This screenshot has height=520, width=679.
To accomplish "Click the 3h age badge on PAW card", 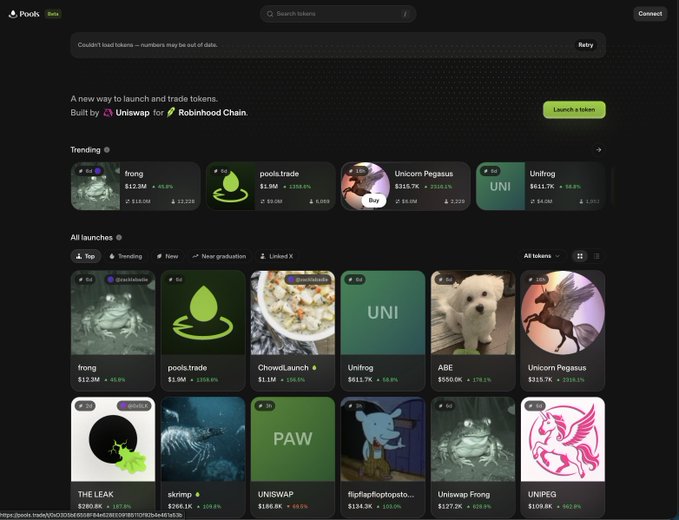I will tap(265, 406).
